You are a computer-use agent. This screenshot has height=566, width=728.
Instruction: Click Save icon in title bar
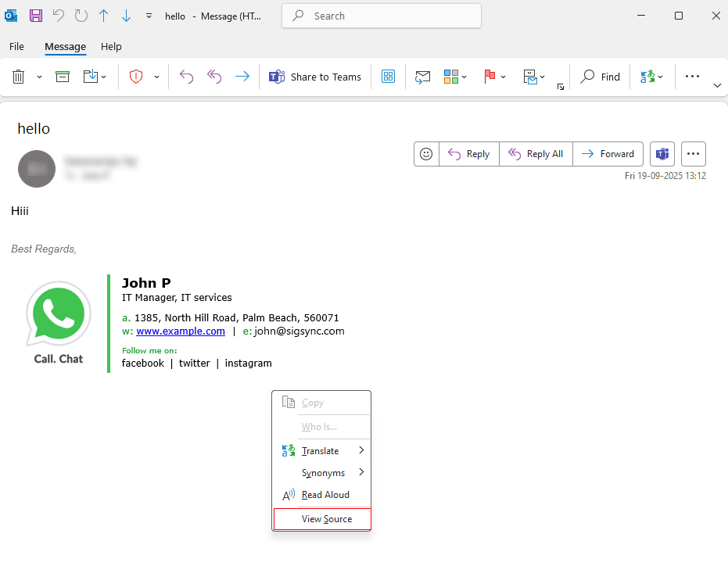coord(36,16)
